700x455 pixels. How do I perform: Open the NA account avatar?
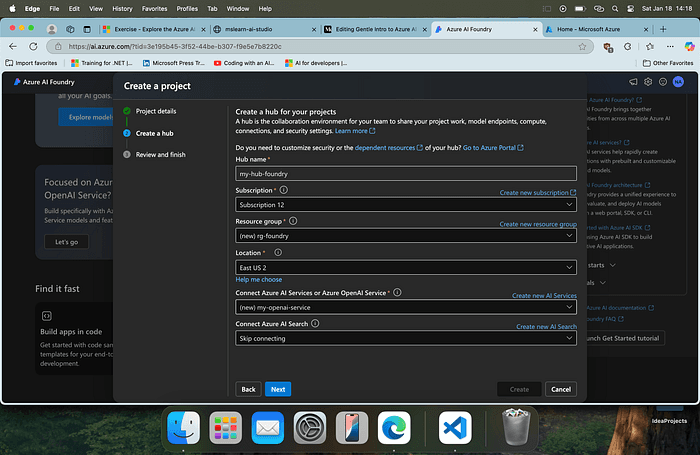(x=678, y=82)
